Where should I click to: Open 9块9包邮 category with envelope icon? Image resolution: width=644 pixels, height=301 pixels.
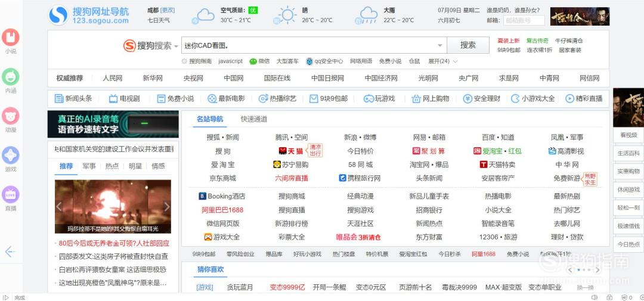pyautogui.click(x=329, y=98)
